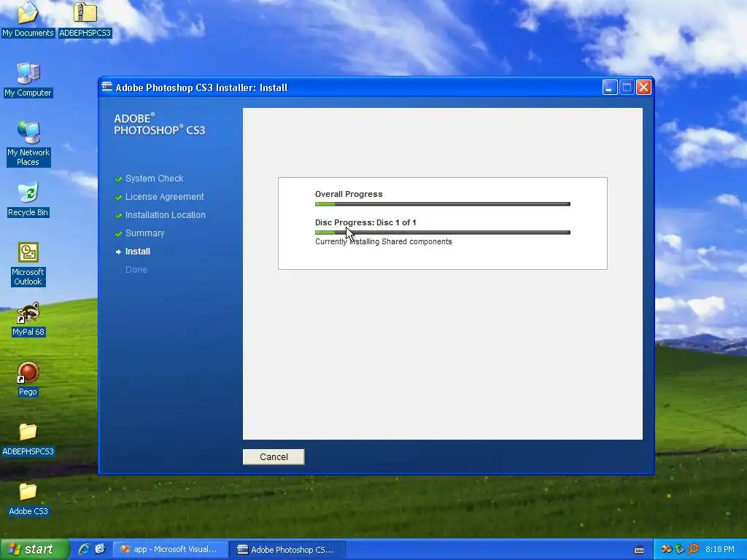The height and width of the screenshot is (560, 747).
Task: Click the installer title bar icon
Action: pyautogui.click(x=107, y=87)
